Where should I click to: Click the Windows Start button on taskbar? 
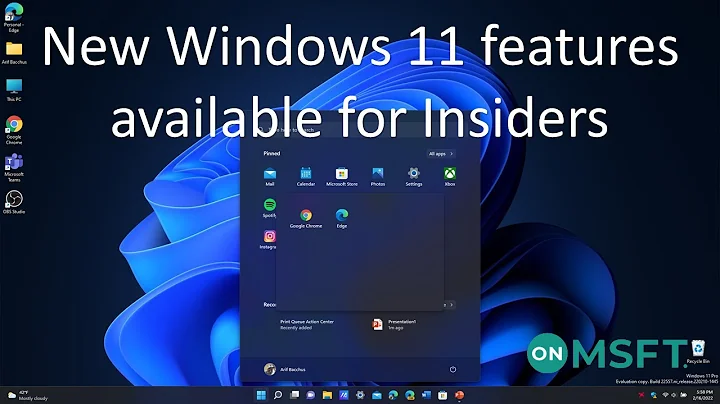tap(261, 395)
